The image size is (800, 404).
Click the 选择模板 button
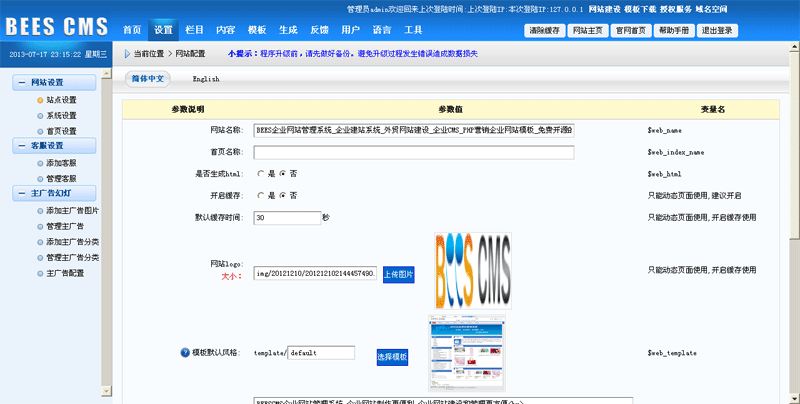[392, 357]
